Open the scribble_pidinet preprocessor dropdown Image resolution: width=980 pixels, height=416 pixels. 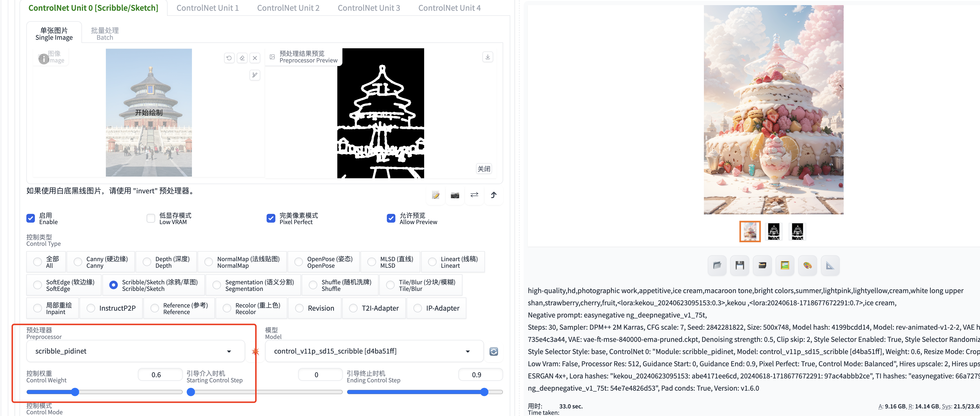135,351
